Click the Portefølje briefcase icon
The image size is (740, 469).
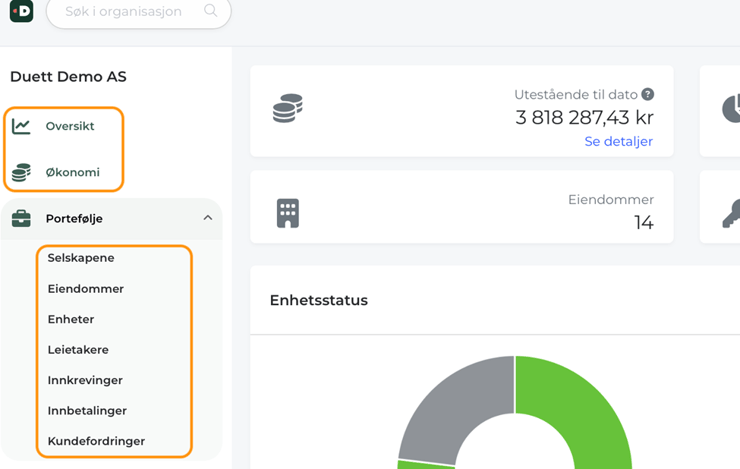21,219
